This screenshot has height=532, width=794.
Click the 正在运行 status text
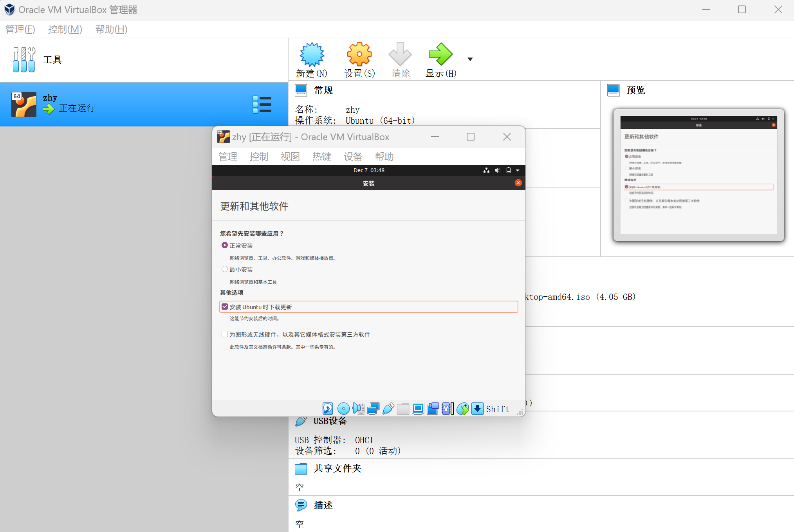tap(77, 108)
